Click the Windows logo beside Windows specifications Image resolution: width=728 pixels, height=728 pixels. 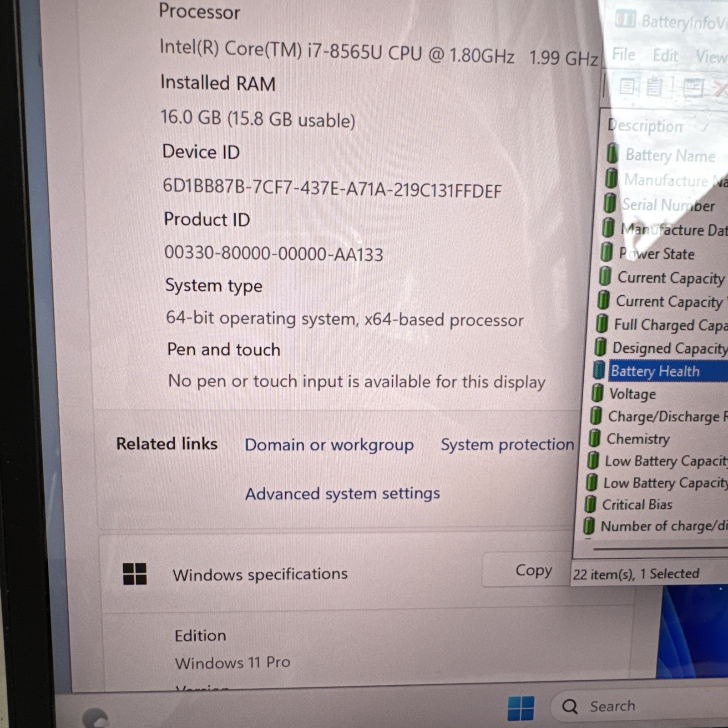tap(135, 574)
